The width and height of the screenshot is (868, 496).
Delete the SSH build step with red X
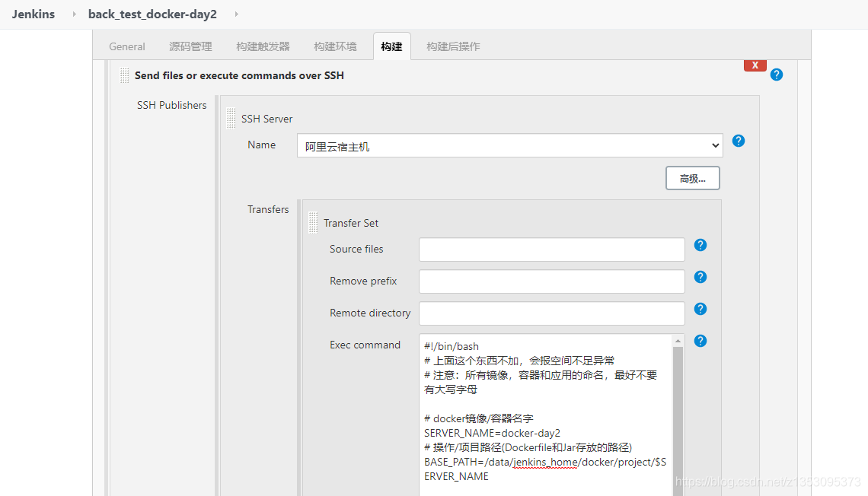click(755, 65)
